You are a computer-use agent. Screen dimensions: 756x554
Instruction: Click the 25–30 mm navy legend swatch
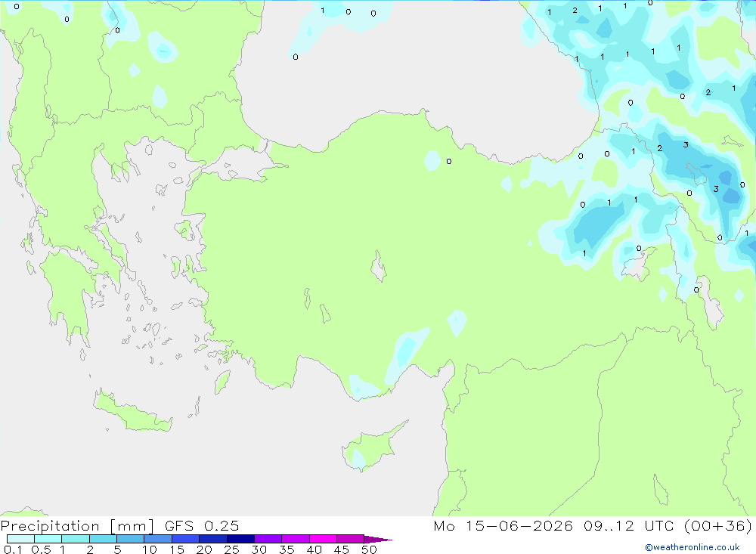point(240,539)
